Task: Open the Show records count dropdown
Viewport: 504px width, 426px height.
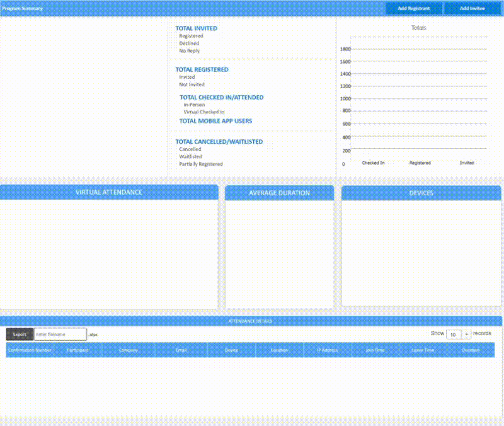Action: click(458, 334)
